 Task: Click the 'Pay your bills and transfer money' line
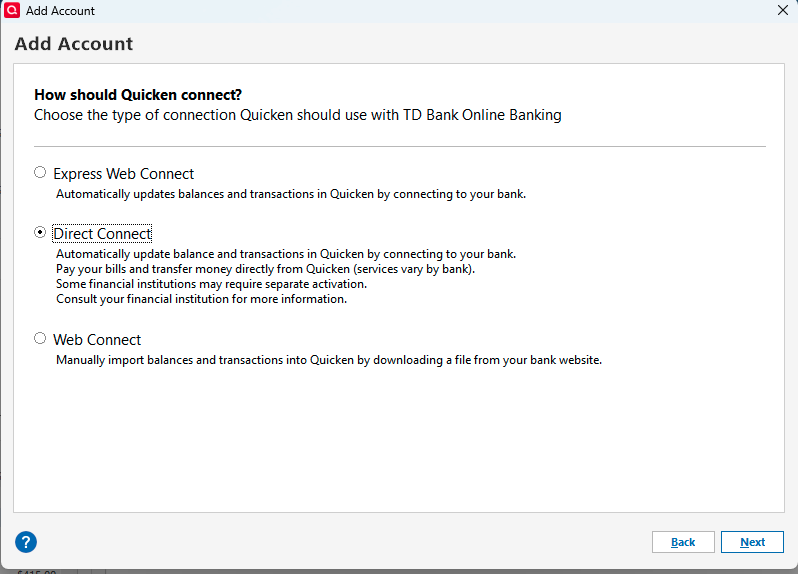click(x=265, y=269)
